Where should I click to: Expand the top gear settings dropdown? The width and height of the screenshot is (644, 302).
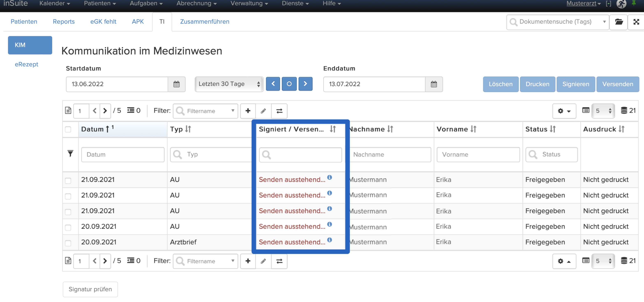point(564,111)
